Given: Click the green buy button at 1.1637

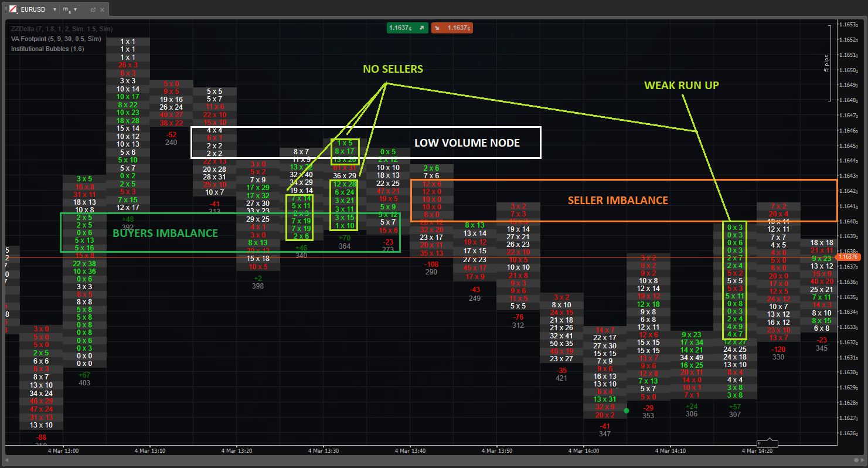Looking at the screenshot, I should [407, 28].
